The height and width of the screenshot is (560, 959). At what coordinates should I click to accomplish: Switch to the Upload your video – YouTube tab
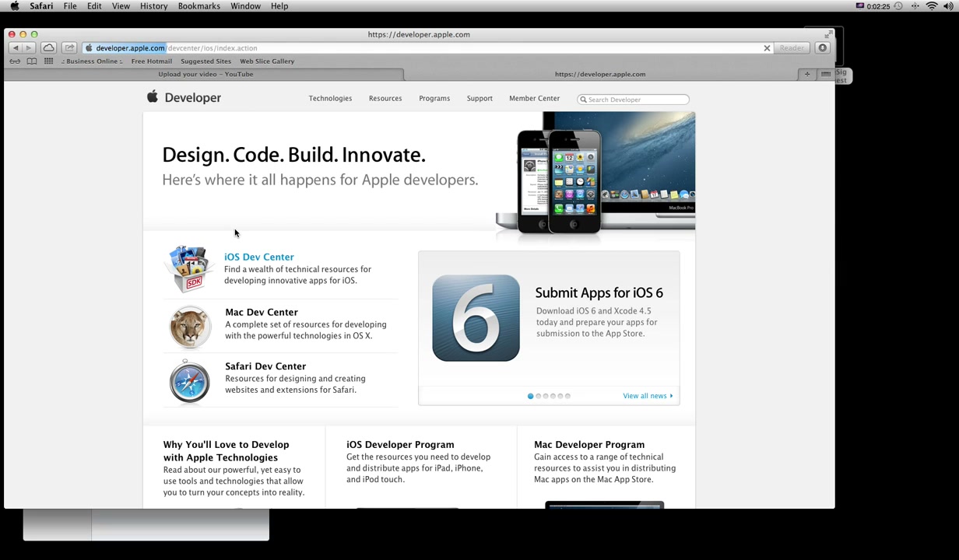tap(205, 74)
